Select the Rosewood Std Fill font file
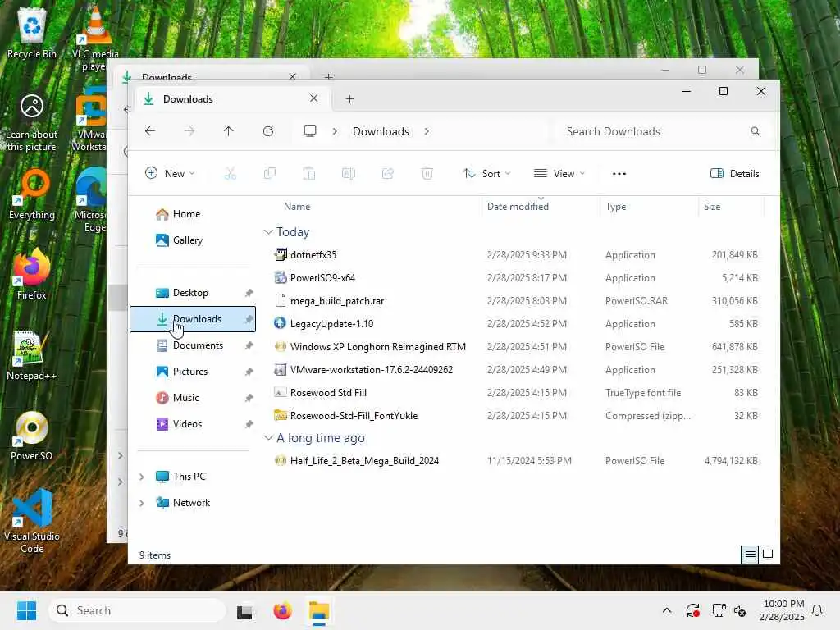The height and width of the screenshot is (630, 840). [x=328, y=393]
